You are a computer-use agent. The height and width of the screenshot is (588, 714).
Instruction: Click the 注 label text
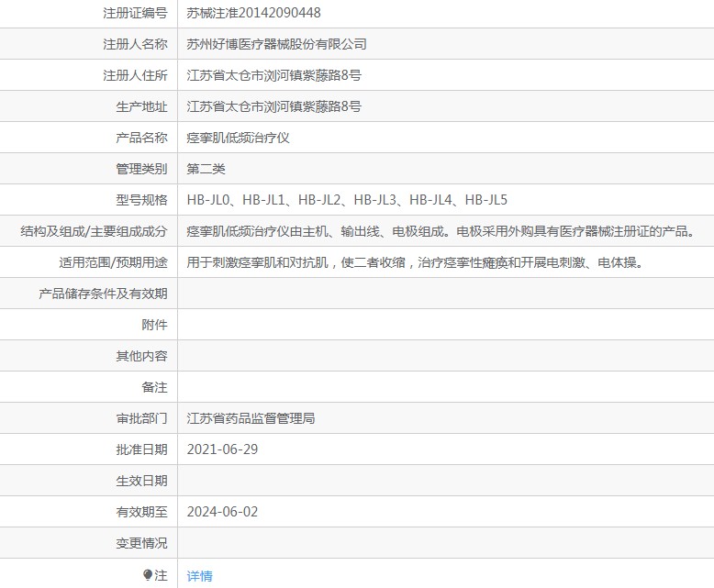[161, 575]
